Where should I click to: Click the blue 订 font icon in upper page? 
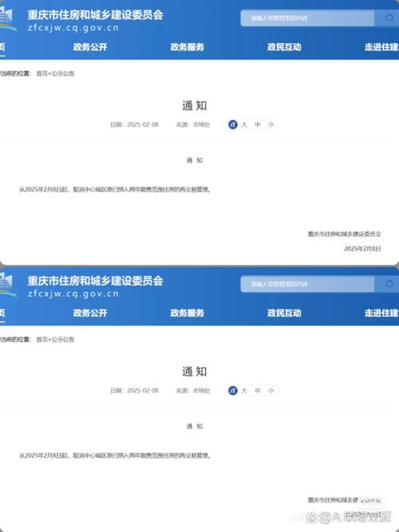[x=233, y=124]
